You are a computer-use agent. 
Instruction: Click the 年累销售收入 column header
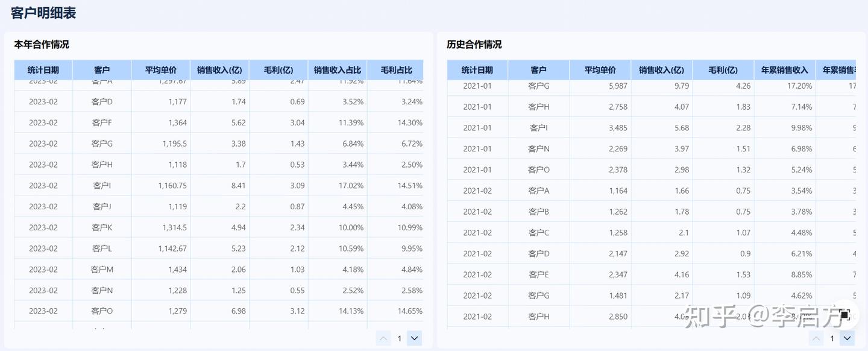(785, 69)
